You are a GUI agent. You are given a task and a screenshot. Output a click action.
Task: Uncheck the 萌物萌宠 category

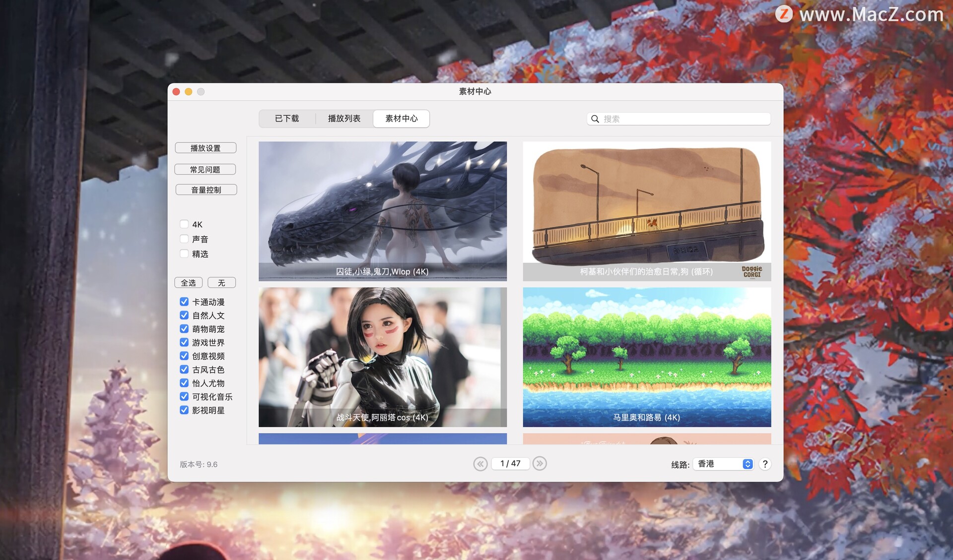[x=184, y=329]
